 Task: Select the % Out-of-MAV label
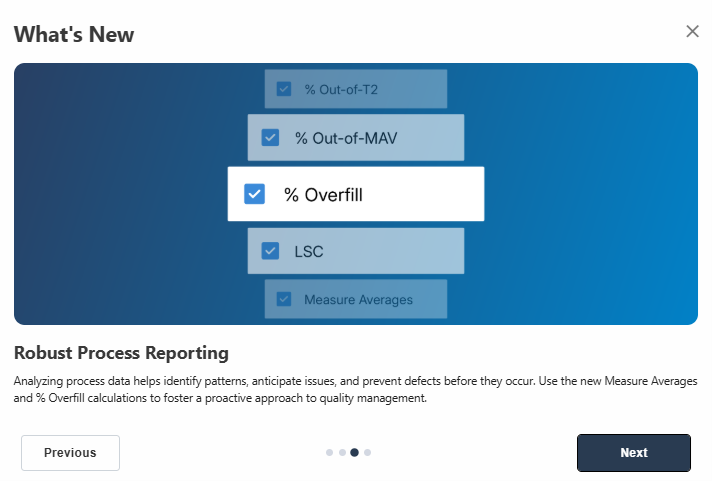click(345, 138)
